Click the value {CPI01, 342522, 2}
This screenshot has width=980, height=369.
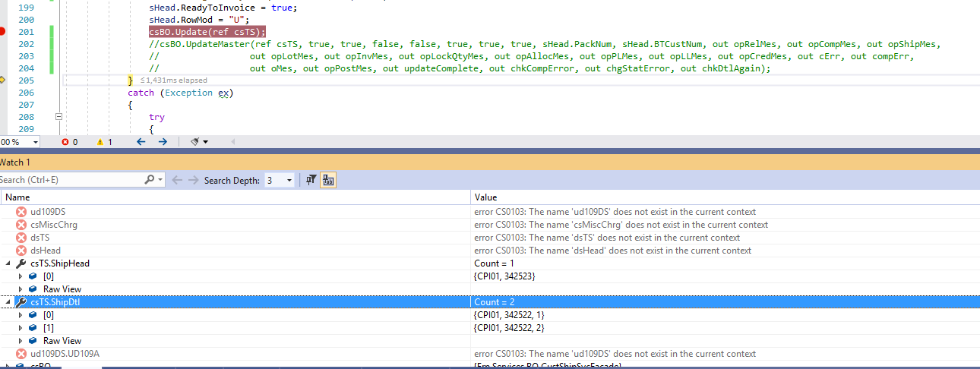pyautogui.click(x=509, y=328)
